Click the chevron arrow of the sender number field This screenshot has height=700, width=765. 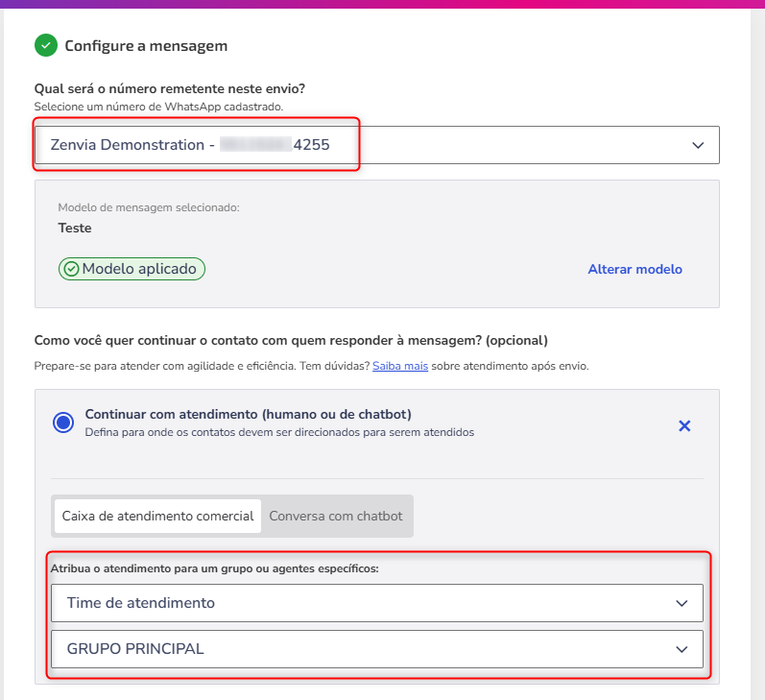tap(698, 145)
